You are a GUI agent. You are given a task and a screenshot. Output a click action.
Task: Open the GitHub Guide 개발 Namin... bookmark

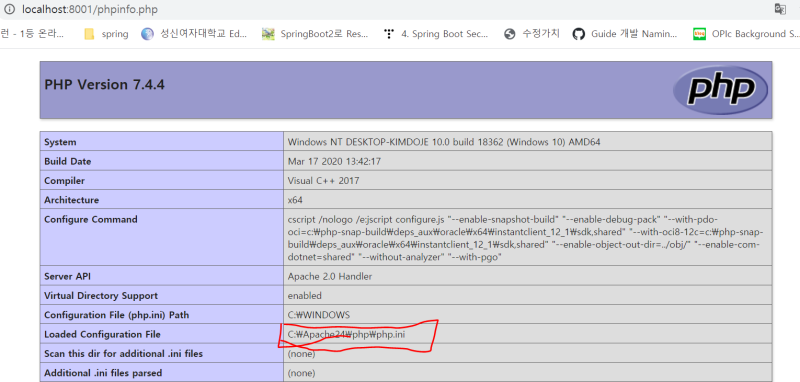coord(626,34)
